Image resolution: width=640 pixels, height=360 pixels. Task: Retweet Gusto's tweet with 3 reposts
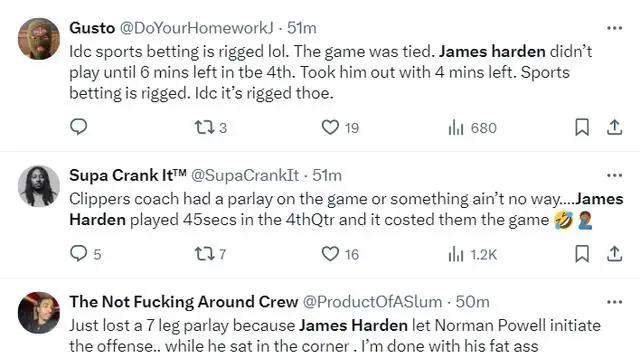[x=210, y=127]
